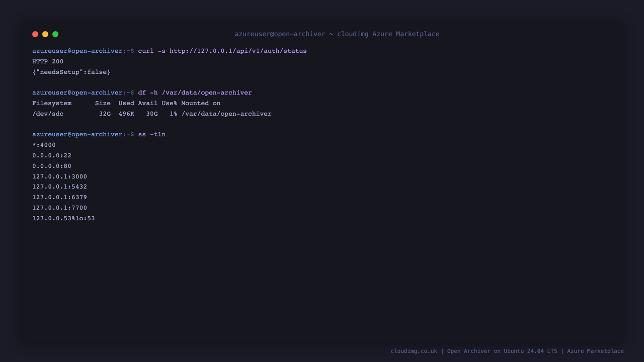Viewport: 644px width, 362px height.
Task: Click the '32G' size value
Action: [x=105, y=114]
